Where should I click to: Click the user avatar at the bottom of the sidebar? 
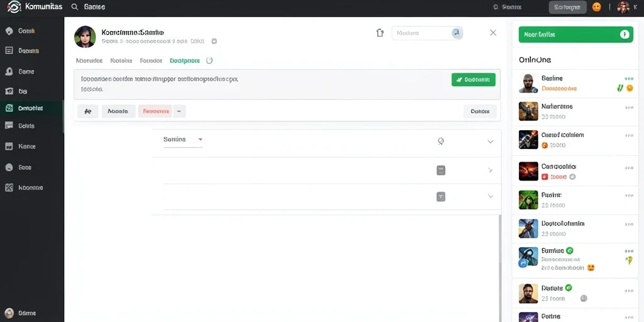[x=10, y=313]
